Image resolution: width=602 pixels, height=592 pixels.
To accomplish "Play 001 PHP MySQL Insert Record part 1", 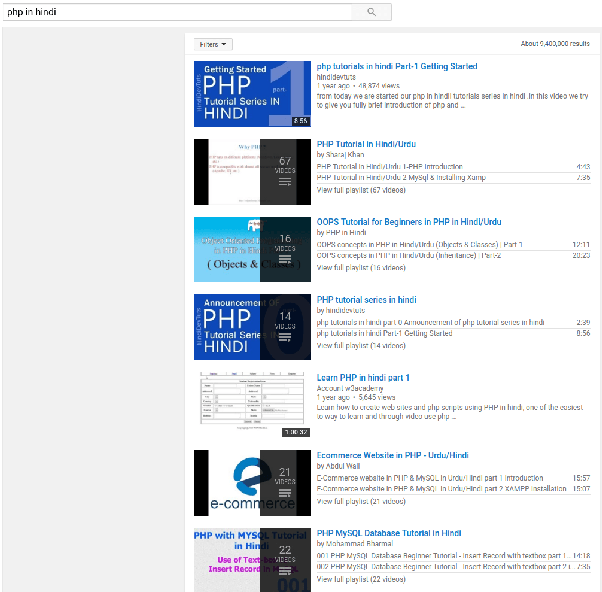I will point(443,556).
